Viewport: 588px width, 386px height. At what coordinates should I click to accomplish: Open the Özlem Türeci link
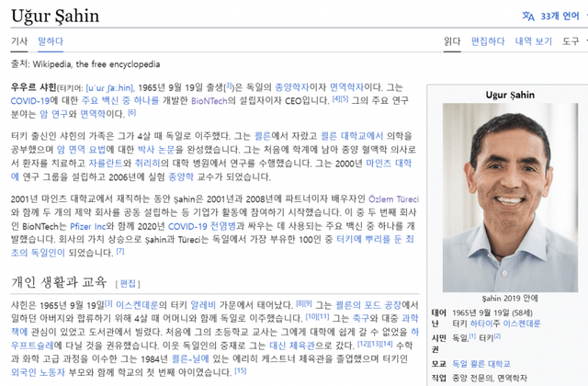point(393,199)
